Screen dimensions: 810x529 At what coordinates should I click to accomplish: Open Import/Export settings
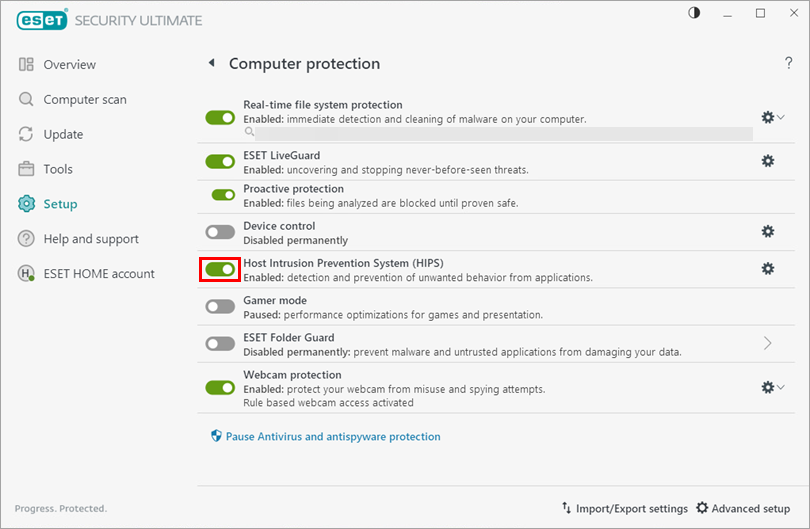(x=625, y=508)
